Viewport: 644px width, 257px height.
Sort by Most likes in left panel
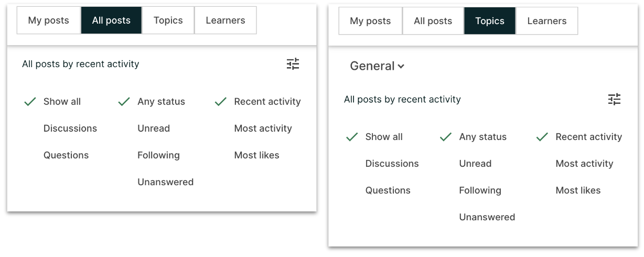[x=257, y=155]
